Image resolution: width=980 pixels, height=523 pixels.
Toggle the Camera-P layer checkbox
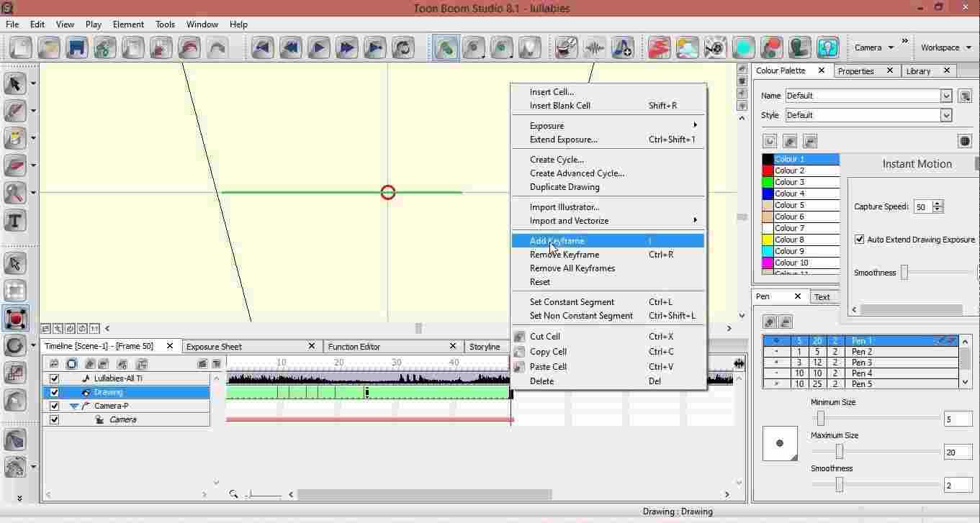54,406
